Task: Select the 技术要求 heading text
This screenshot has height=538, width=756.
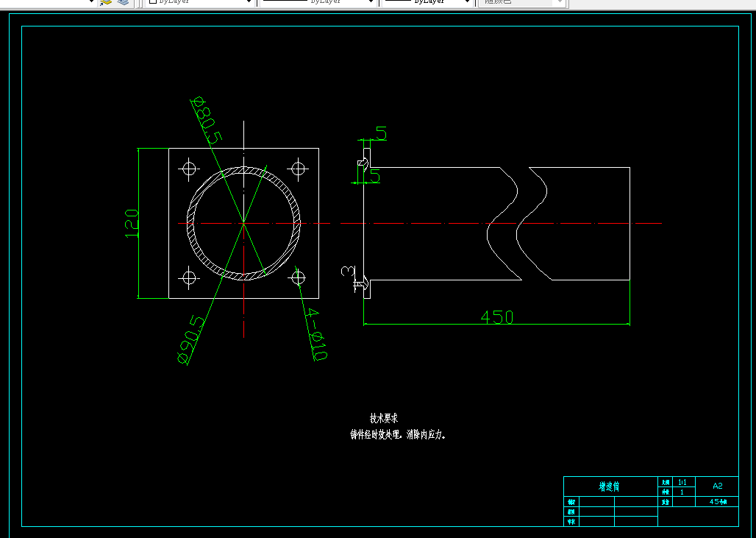Action: click(x=384, y=418)
